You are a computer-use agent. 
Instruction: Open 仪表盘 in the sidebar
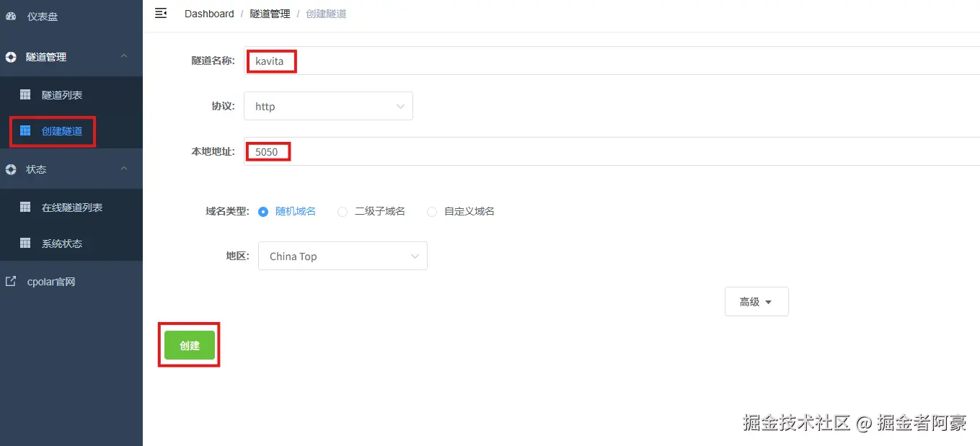tap(71, 17)
